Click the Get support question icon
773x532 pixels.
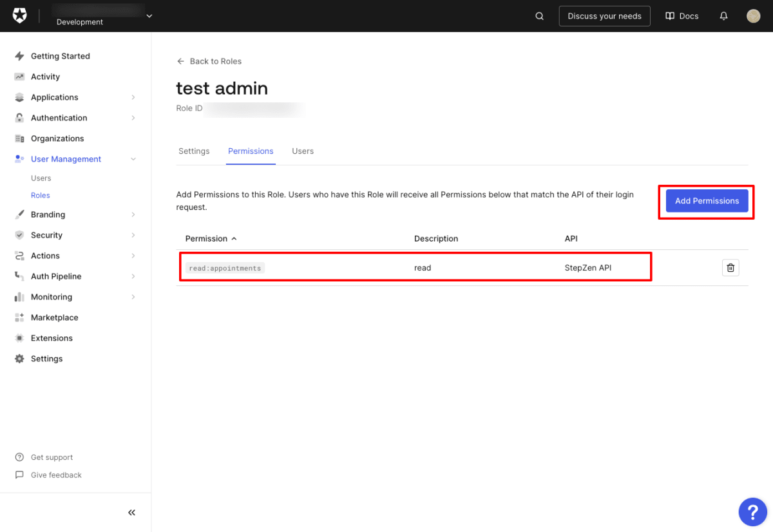click(x=19, y=457)
